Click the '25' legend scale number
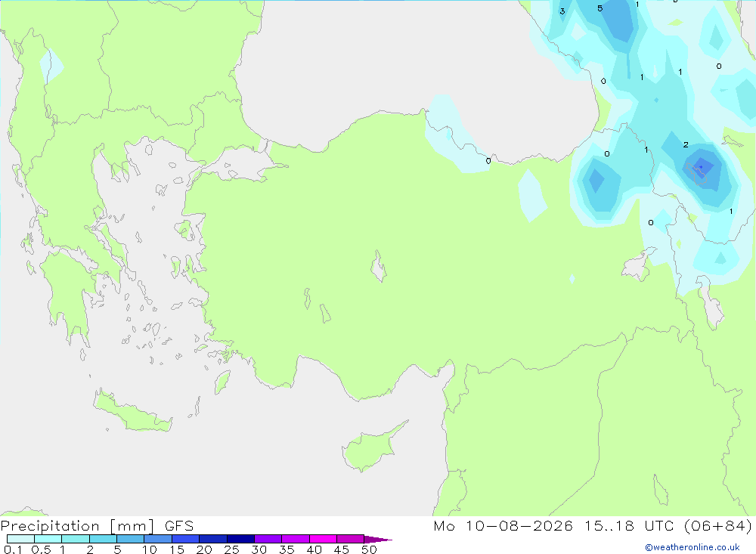Screen dimensions: 756x554 (x=232, y=549)
